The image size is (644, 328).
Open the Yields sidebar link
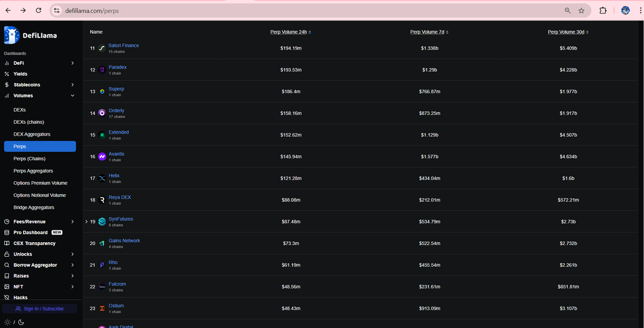(x=20, y=74)
